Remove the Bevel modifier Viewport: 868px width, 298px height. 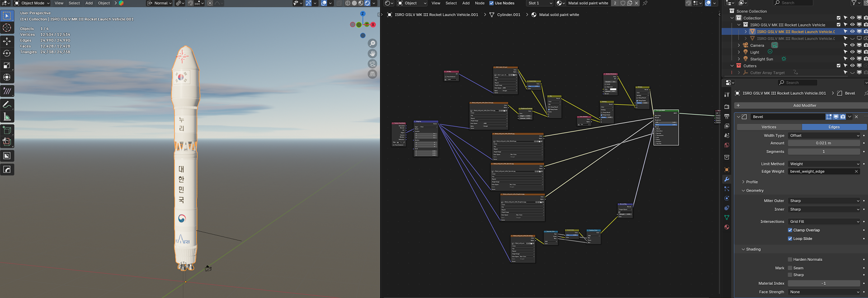(856, 117)
